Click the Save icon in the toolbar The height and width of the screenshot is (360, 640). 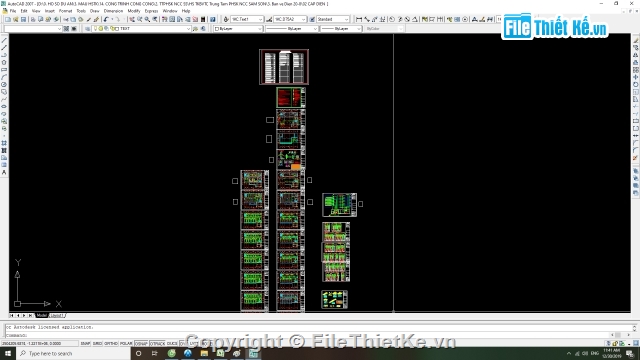tap(23, 19)
